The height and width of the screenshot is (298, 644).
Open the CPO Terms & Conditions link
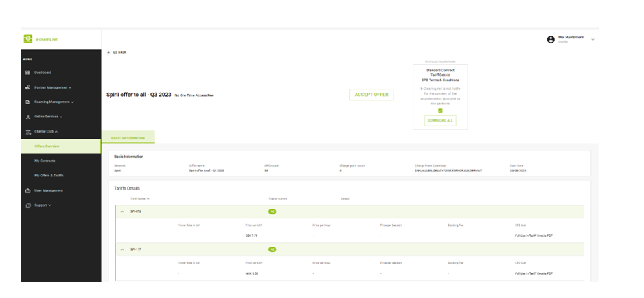(x=440, y=80)
